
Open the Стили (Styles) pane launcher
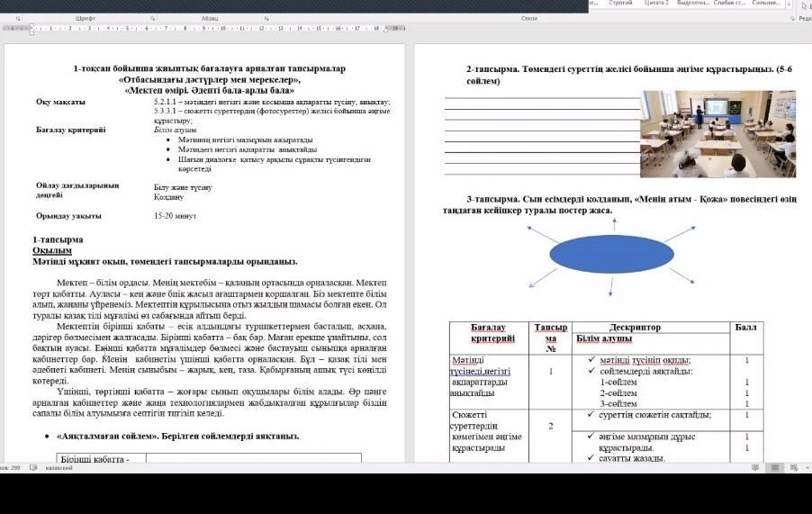click(790, 17)
